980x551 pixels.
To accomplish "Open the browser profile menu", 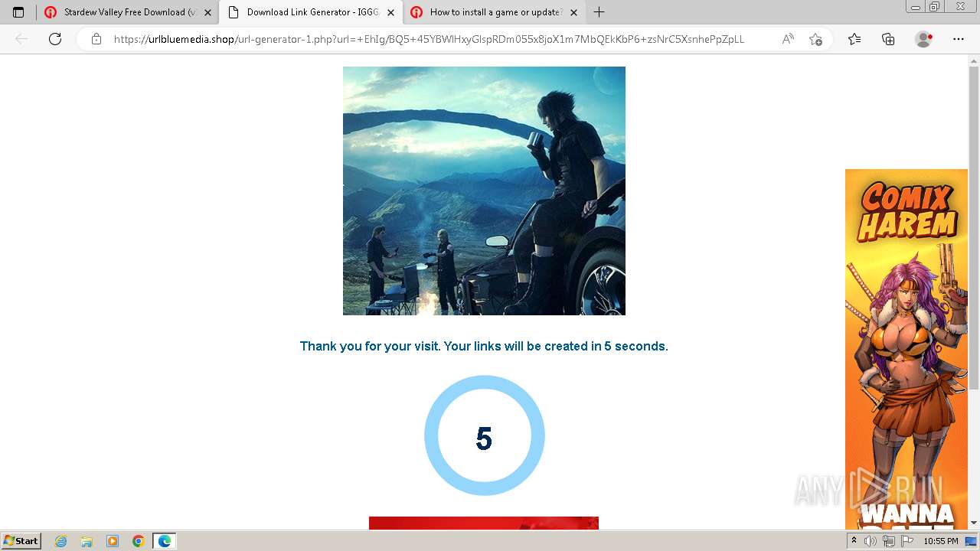I will 924,39.
